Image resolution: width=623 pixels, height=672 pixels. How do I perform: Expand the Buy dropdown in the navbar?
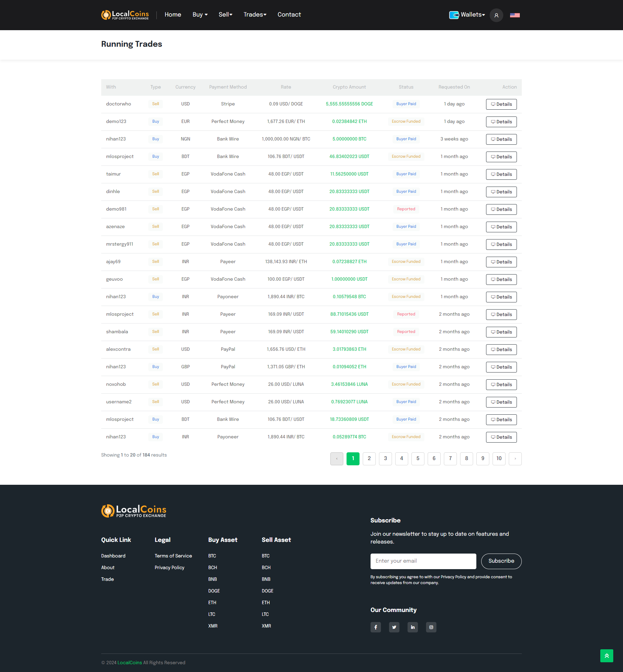click(200, 15)
